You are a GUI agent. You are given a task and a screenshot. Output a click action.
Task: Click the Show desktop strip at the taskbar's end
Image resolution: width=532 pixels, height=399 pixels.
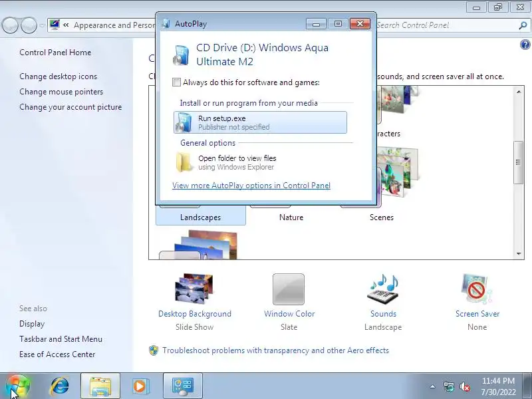coord(528,386)
